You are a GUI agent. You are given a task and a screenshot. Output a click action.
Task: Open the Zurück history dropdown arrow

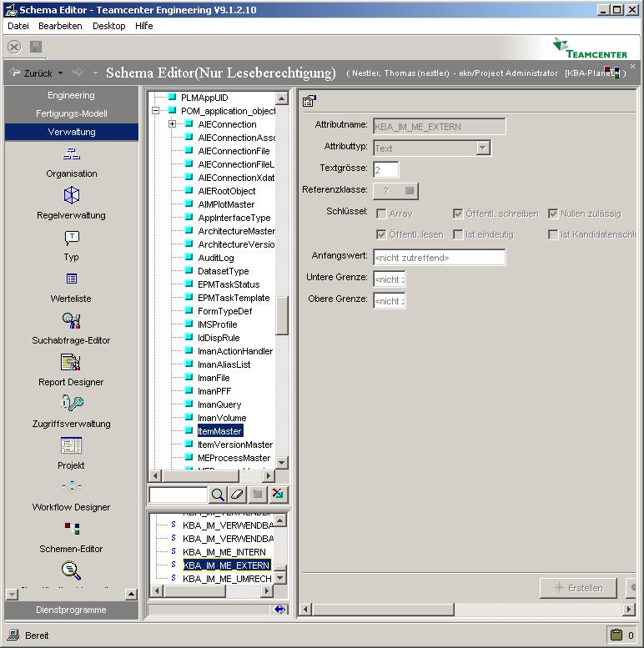tap(60, 73)
